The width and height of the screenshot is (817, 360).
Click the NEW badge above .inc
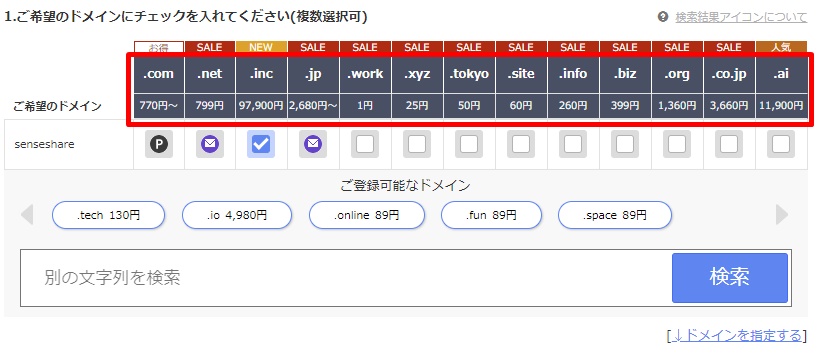coord(261,47)
